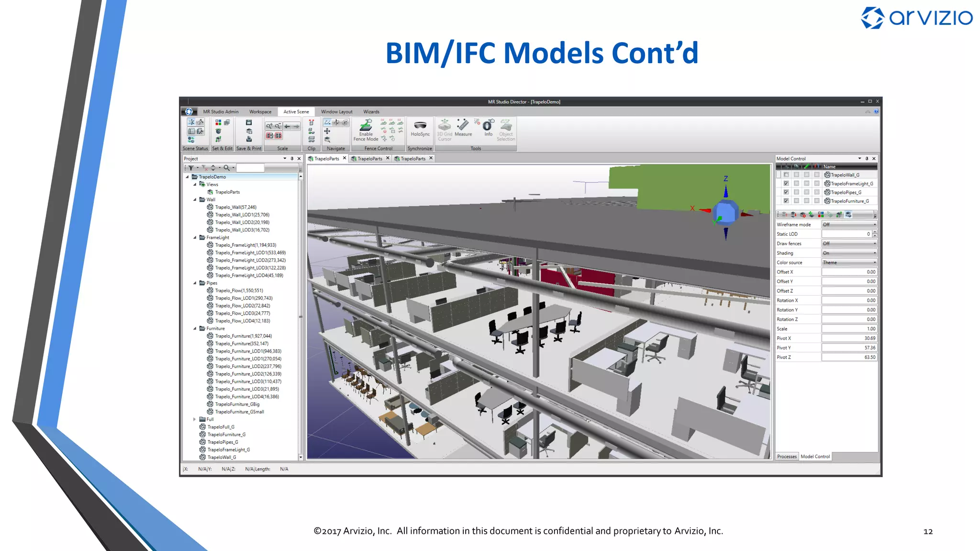Open the Color source Theme dropdown
This screenshot has height=551, width=980.
click(849, 263)
